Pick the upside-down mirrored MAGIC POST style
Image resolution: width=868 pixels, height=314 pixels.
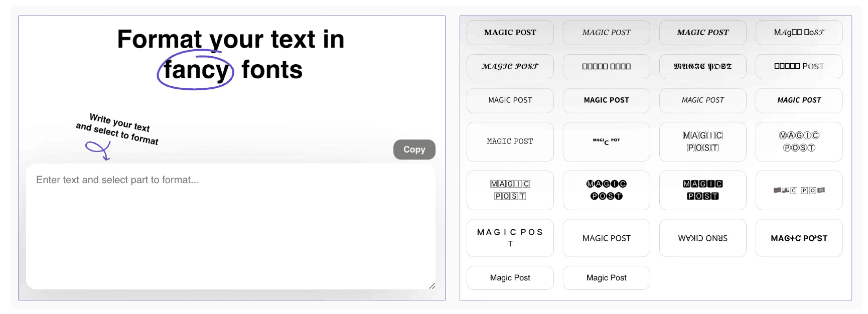tap(702, 238)
